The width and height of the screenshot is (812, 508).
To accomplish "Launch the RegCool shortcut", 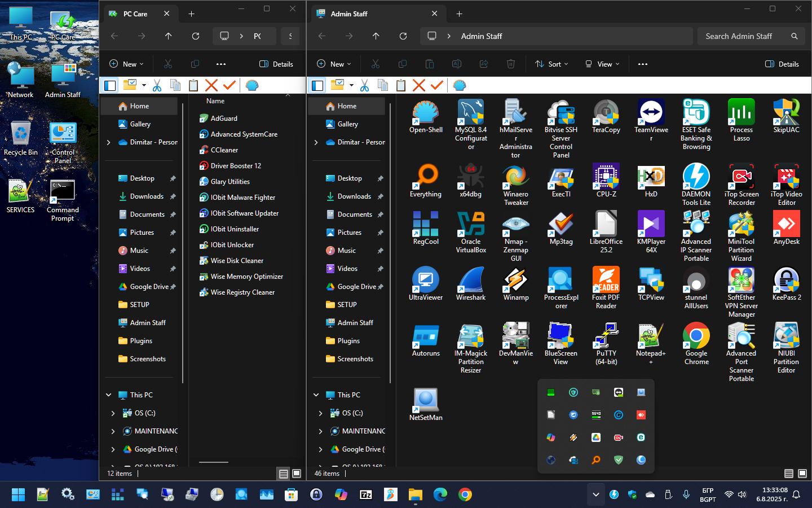I will pyautogui.click(x=425, y=227).
